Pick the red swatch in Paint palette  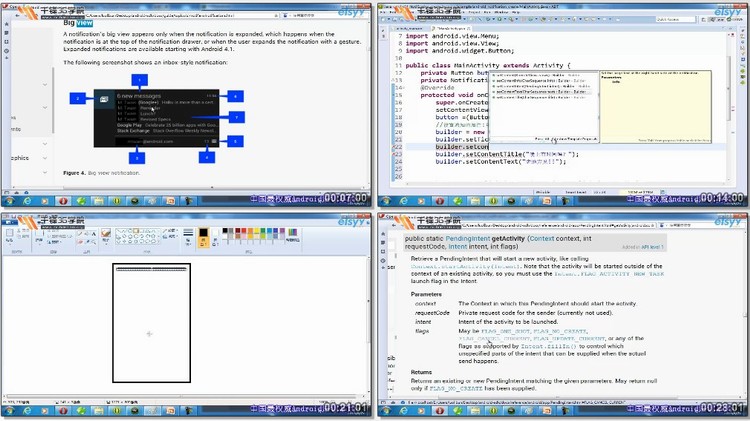(243, 230)
